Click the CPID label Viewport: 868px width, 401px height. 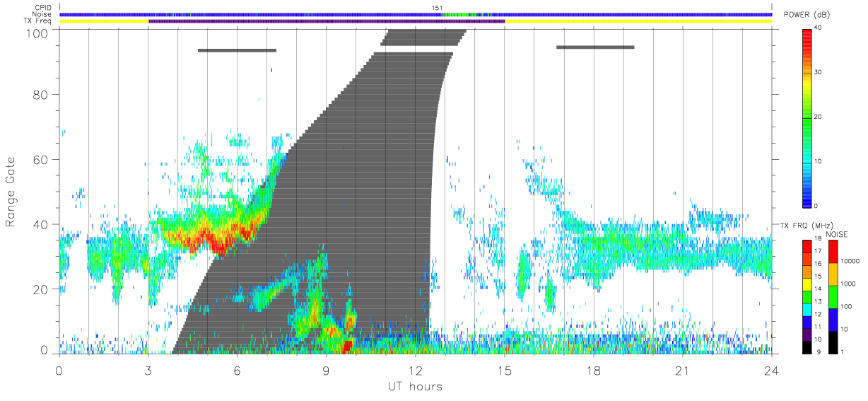43,8
